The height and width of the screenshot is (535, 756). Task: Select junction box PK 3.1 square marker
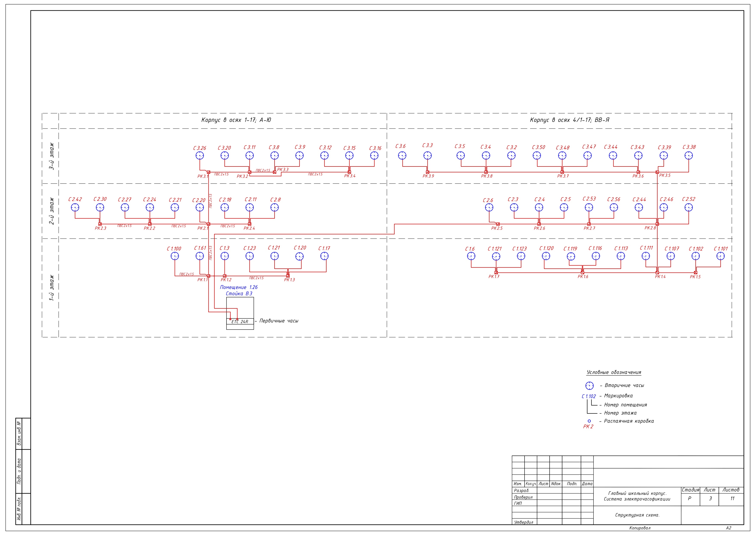point(208,172)
